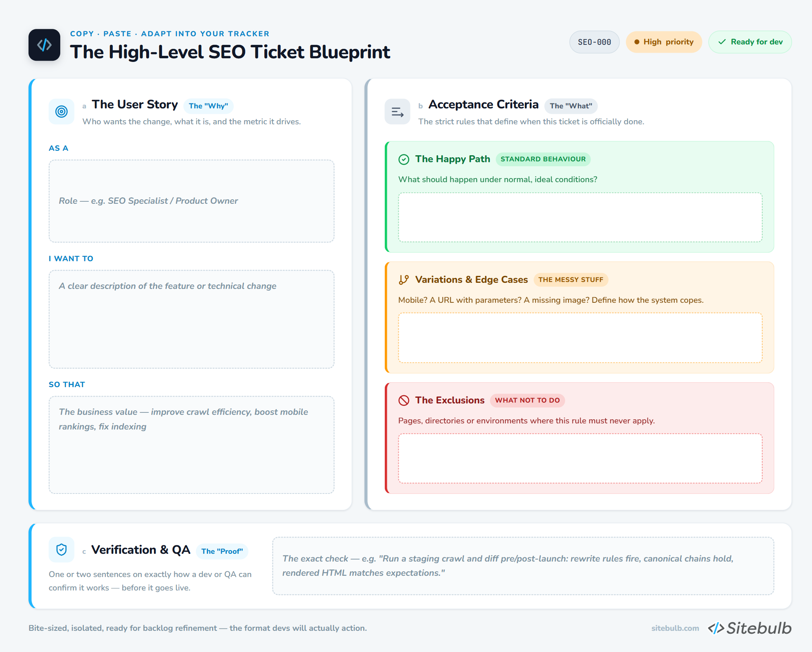The image size is (812, 652).
Task: Click the 'The Exclusions' heading
Action: tap(450, 400)
